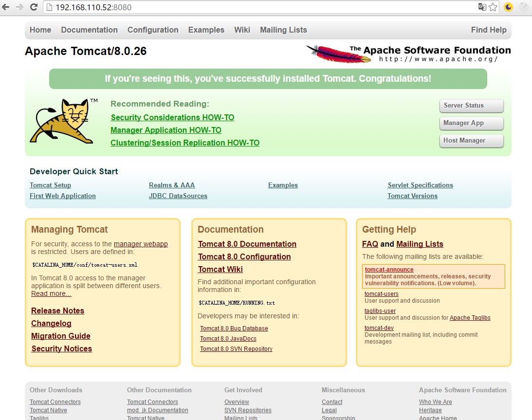Click the browser forward arrow
The height and width of the screenshot is (420, 532).
tap(19, 7)
